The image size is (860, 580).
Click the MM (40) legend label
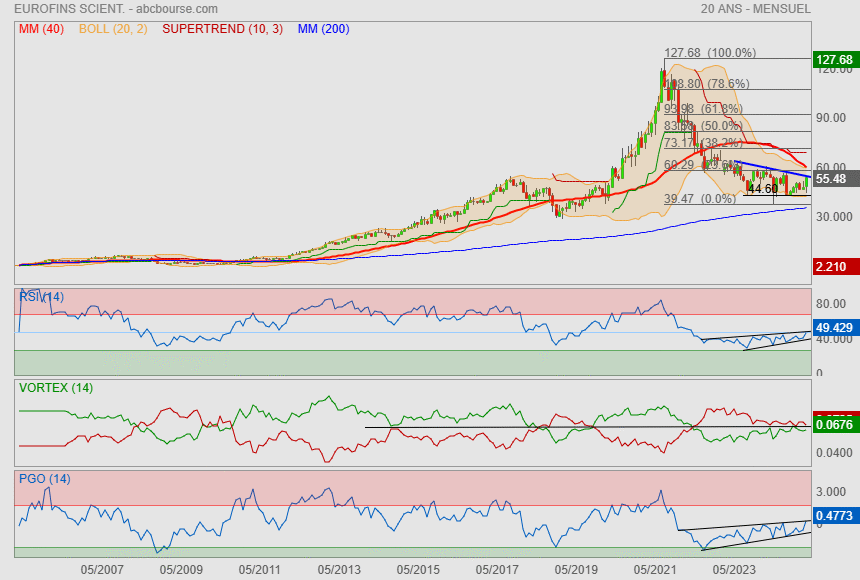pos(41,29)
